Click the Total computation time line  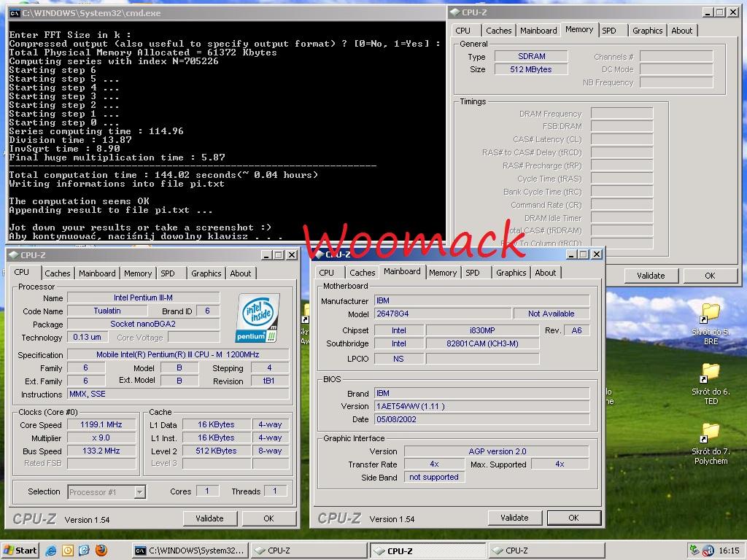[x=163, y=175]
